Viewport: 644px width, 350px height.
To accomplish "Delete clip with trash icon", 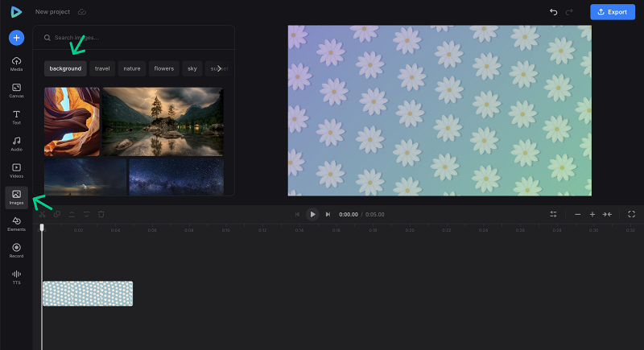I will [101, 214].
